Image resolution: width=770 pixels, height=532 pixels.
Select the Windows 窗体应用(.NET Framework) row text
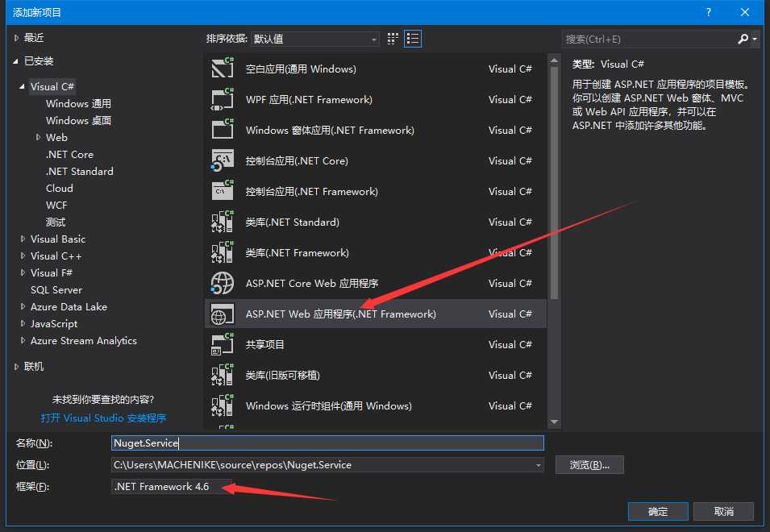(330, 130)
